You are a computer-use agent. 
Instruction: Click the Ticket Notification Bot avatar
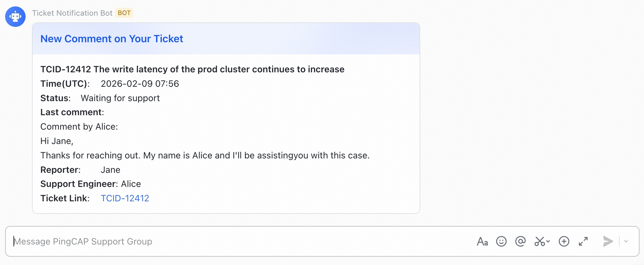15,17
